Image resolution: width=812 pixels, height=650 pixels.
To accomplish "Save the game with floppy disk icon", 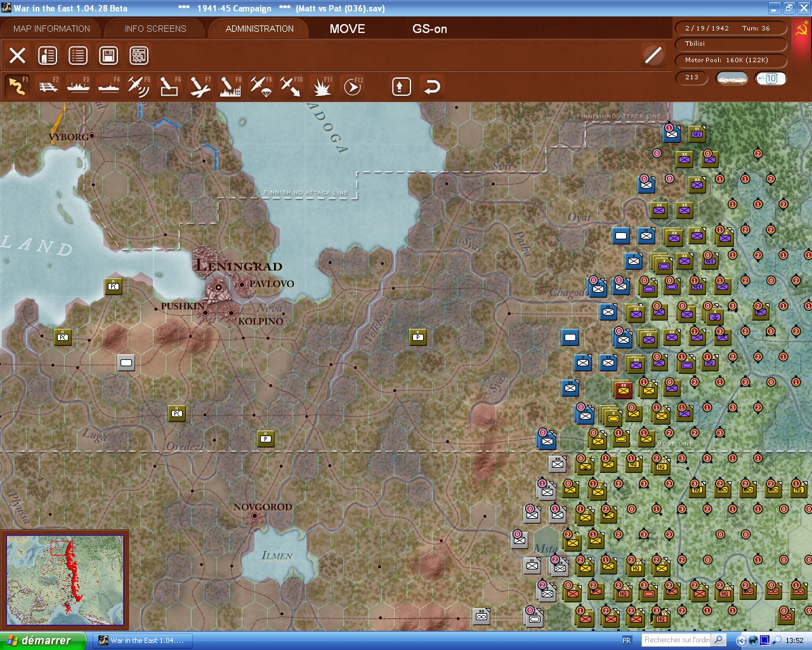I will tap(108, 55).
